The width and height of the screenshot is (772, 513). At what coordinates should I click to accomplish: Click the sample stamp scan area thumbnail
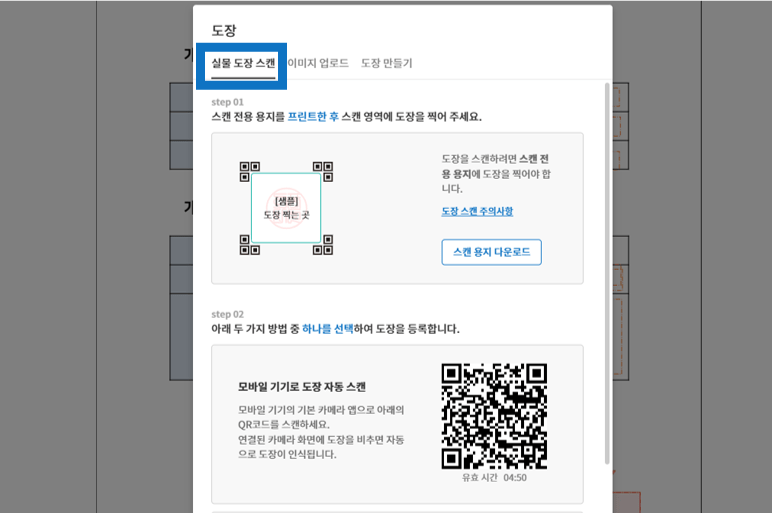tap(286, 208)
